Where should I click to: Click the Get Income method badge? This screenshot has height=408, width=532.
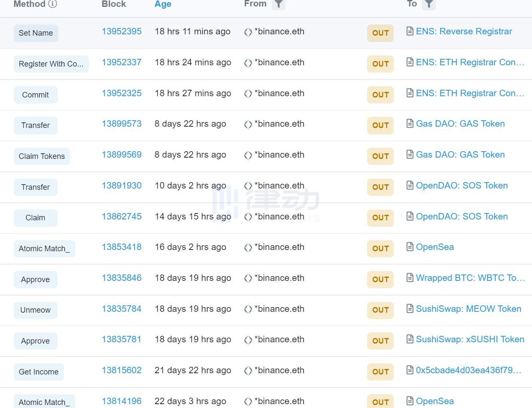(39, 372)
